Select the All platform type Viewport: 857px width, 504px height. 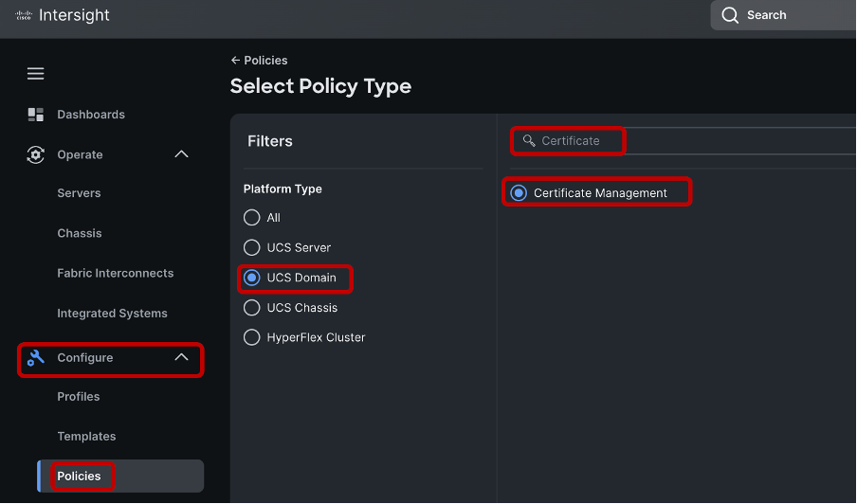252,217
